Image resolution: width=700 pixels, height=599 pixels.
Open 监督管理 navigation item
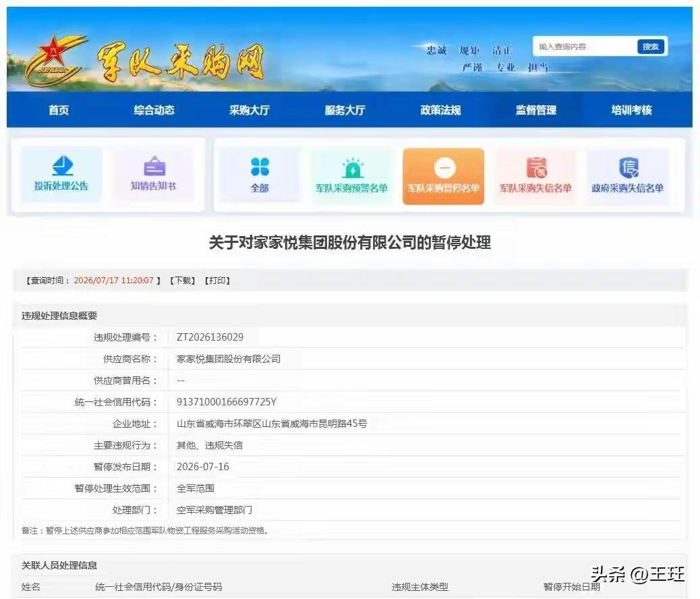(536, 110)
